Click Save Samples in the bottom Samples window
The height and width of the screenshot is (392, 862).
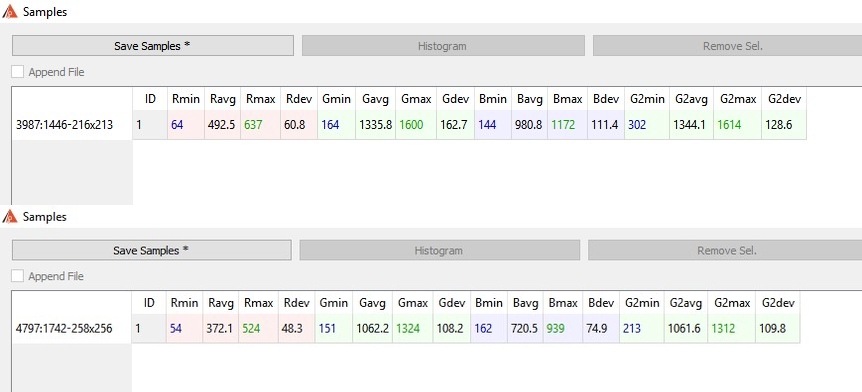point(151,250)
